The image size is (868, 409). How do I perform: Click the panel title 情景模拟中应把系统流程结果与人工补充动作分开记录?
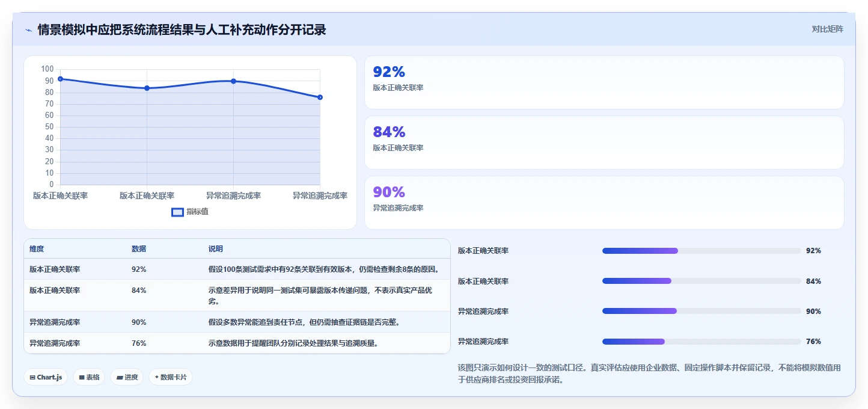click(x=182, y=29)
